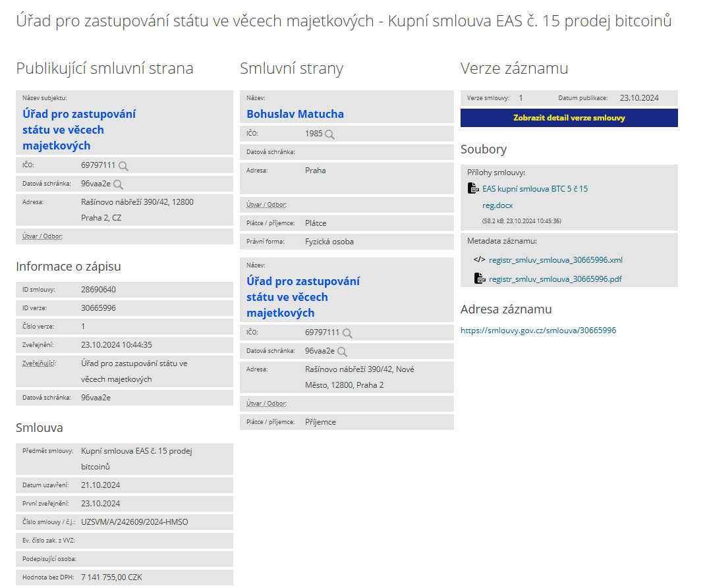This screenshot has height=588, width=707.
Task: Search by IČO 69797111 in publishing party
Action: (x=124, y=166)
